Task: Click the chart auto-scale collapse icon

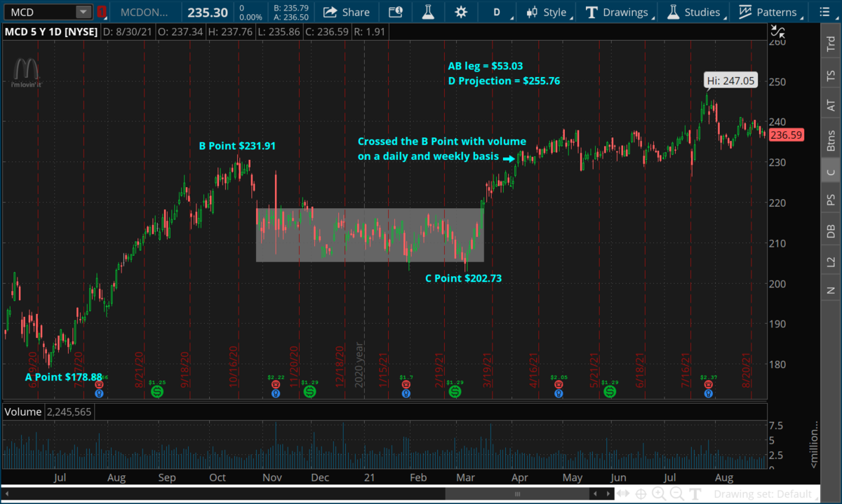Action: click(x=777, y=31)
